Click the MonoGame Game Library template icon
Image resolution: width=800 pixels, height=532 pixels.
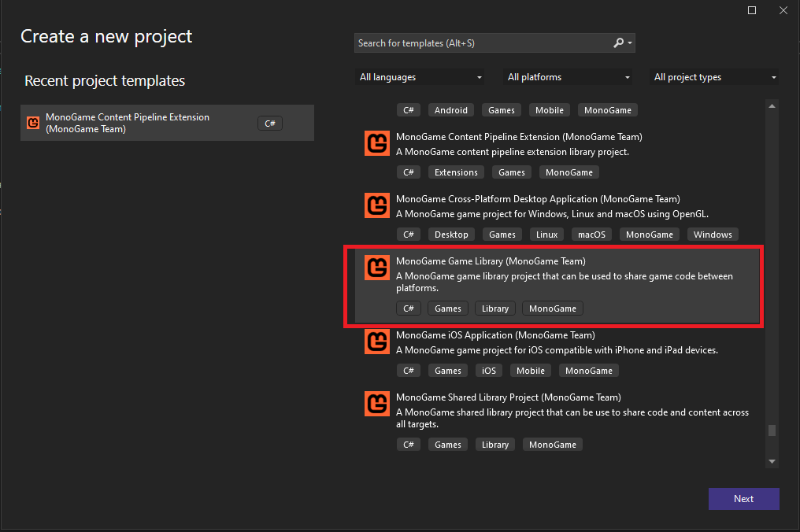coord(377,268)
